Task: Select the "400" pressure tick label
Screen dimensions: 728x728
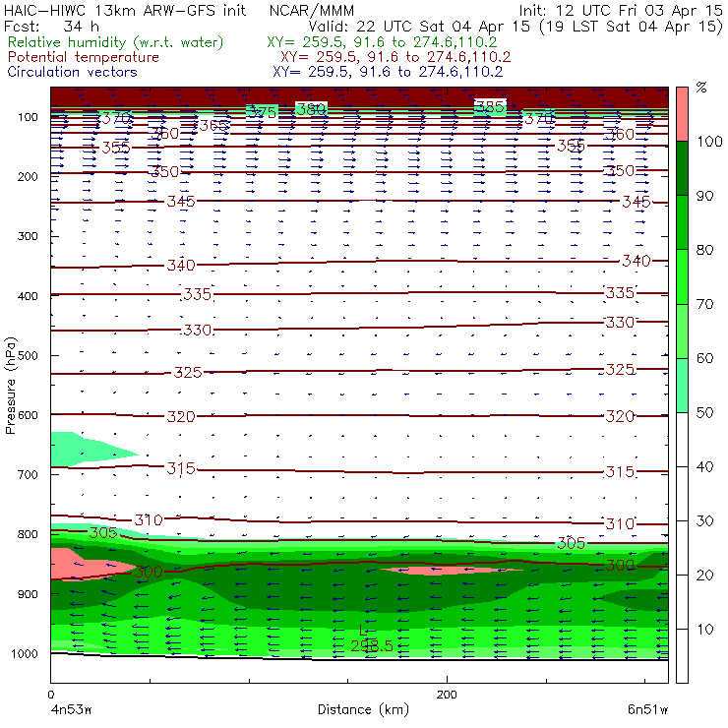Action: pos(28,296)
